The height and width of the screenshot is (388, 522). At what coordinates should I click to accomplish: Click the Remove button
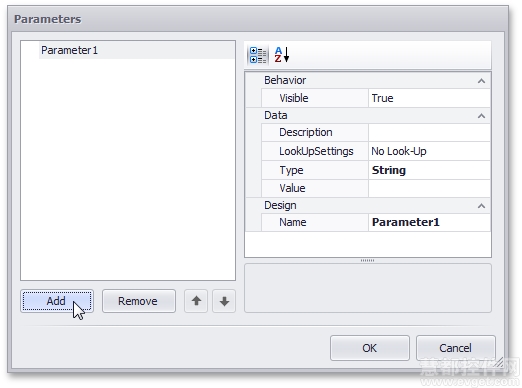(139, 301)
